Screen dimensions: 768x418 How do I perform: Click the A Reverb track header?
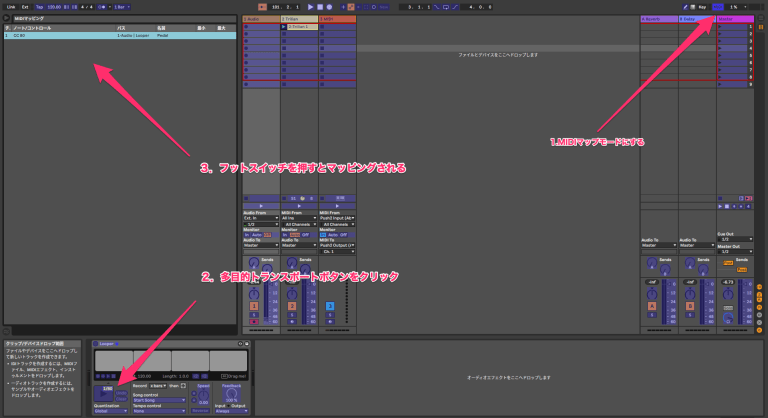click(x=657, y=19)
